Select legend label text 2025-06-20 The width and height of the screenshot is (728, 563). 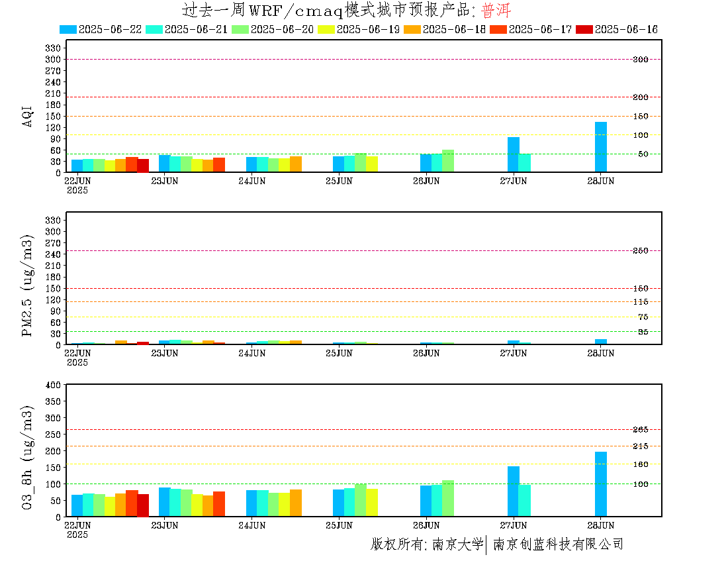(283, 29)
